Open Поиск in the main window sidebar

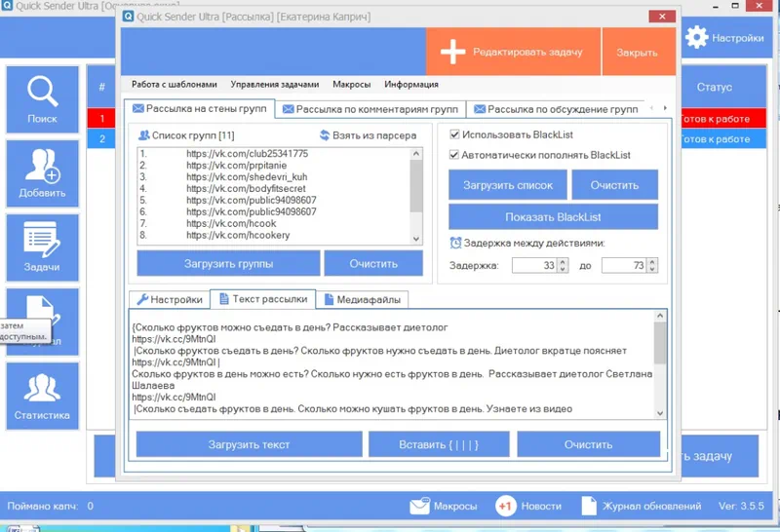[42, 99]
